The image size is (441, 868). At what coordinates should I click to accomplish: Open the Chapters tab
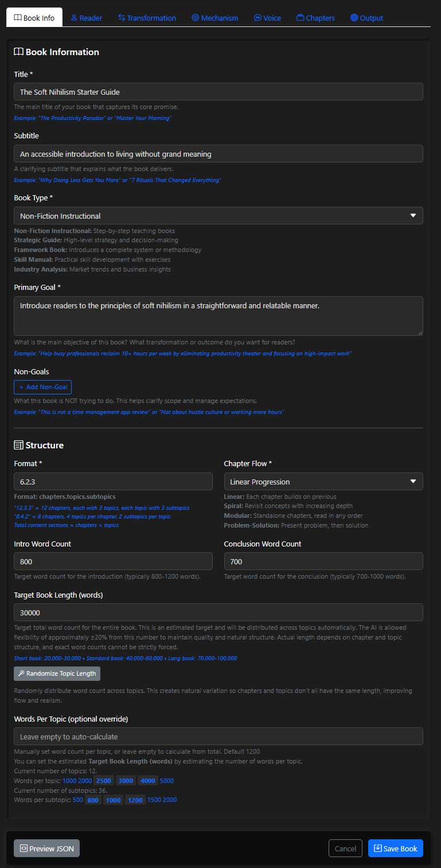pos(315,18)
